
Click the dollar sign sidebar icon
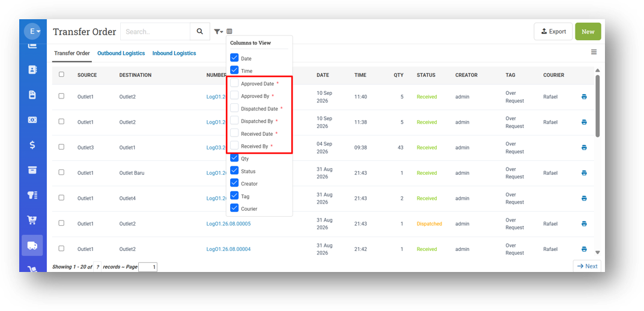(x=32, y=145)
